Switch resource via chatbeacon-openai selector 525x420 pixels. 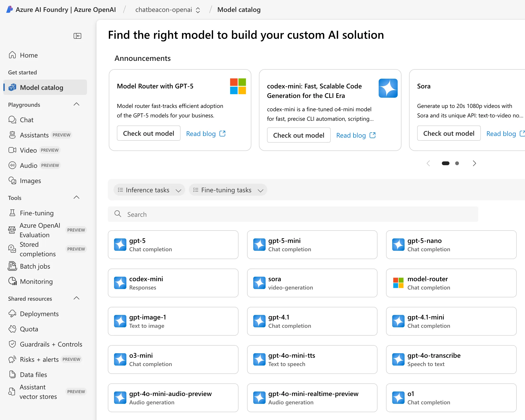point(168,10)
